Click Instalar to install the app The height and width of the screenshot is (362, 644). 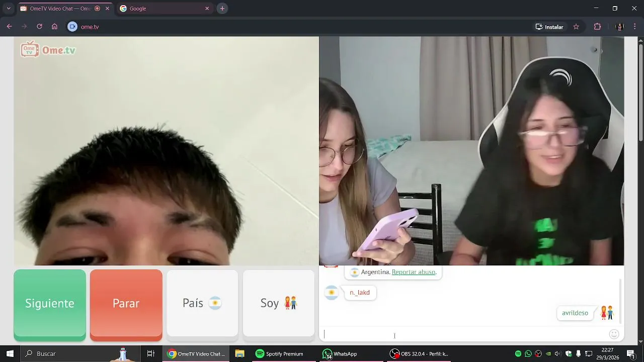pyautogui.click(x=549, y=27)
